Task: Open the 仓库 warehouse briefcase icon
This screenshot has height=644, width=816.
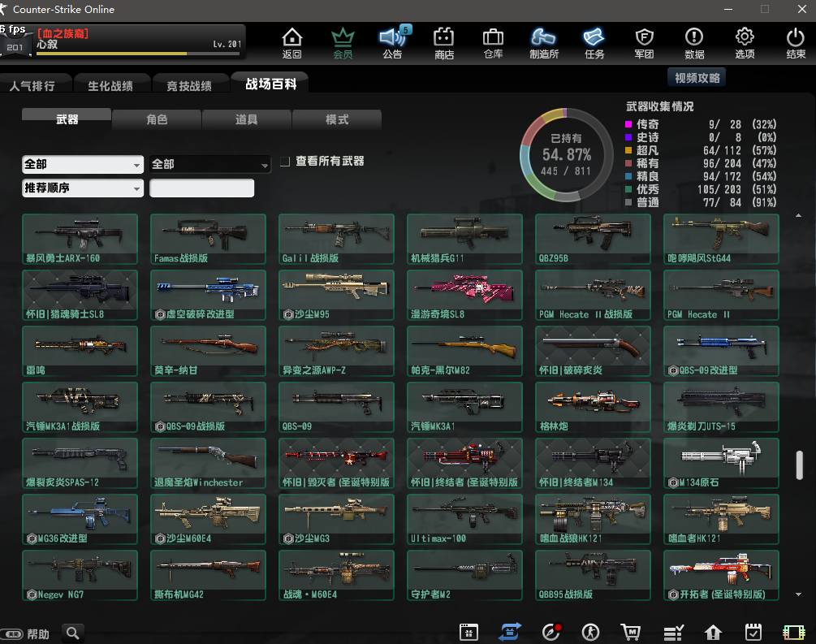Action: click(x=493, y=43)
